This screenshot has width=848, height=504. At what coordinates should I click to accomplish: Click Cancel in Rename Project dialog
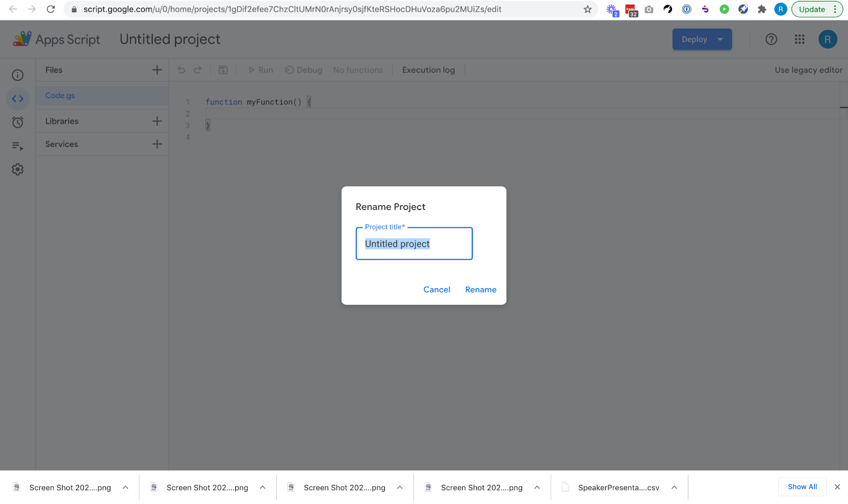437,289
